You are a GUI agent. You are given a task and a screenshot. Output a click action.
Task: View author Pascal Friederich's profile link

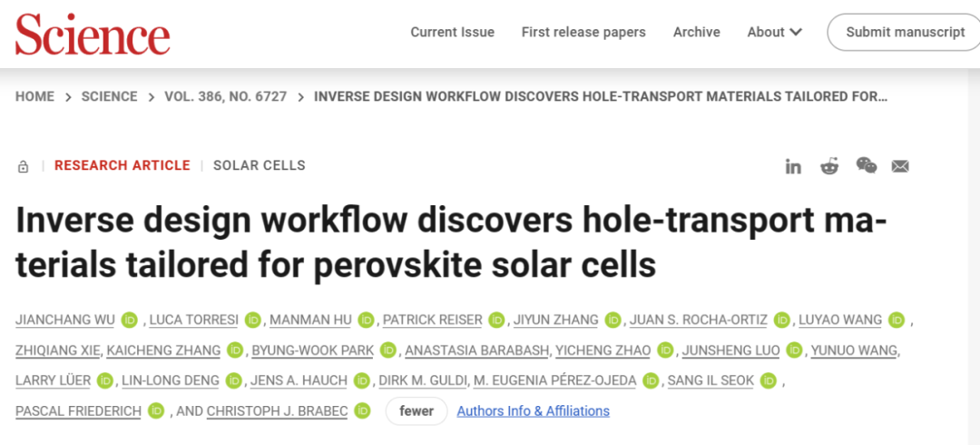[78, 411]
